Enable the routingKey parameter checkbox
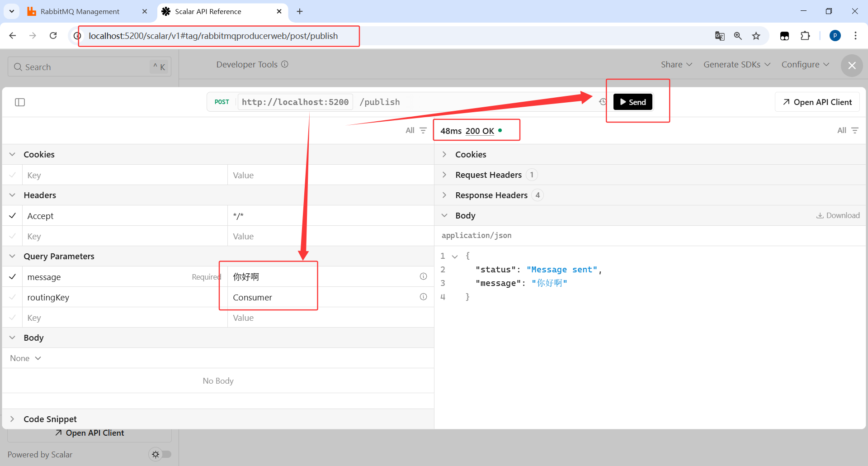Screen dimensions: 868x466 [x=13, y=297]
